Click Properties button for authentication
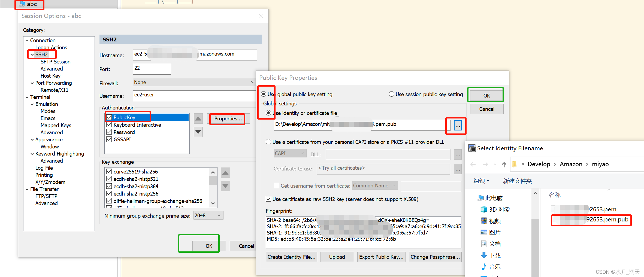Screen dimensions: 644x277 (228, 119)
